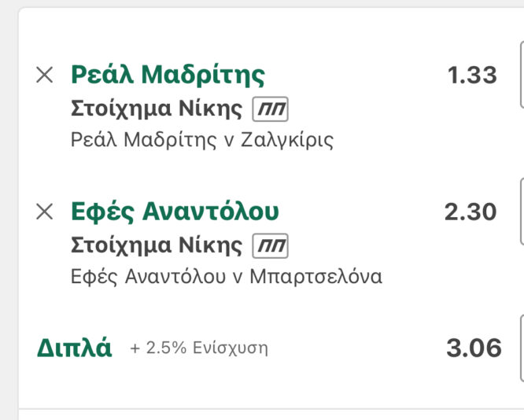Remove the Εφές Αναντόλου selection with X
Screen dimensions: 524x420
click(45, 212)
